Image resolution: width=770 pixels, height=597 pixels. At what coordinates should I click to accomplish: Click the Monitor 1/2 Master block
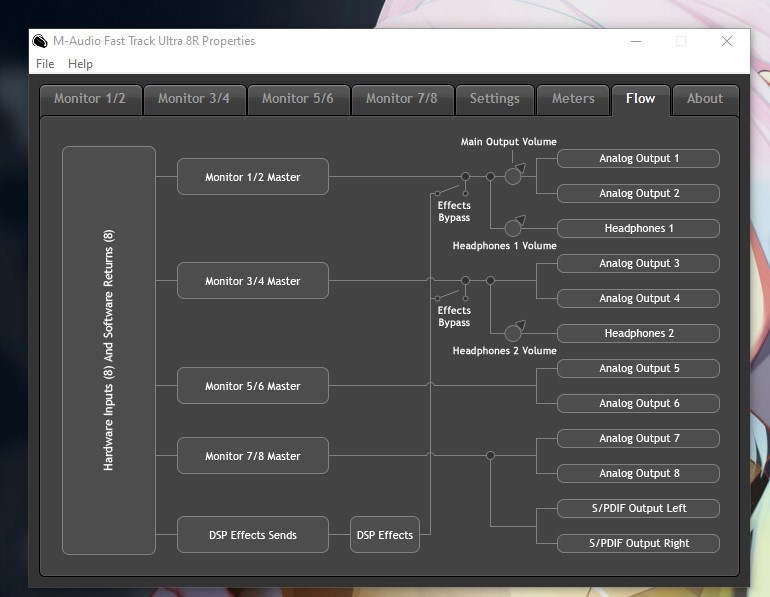(x=253, y=177)
